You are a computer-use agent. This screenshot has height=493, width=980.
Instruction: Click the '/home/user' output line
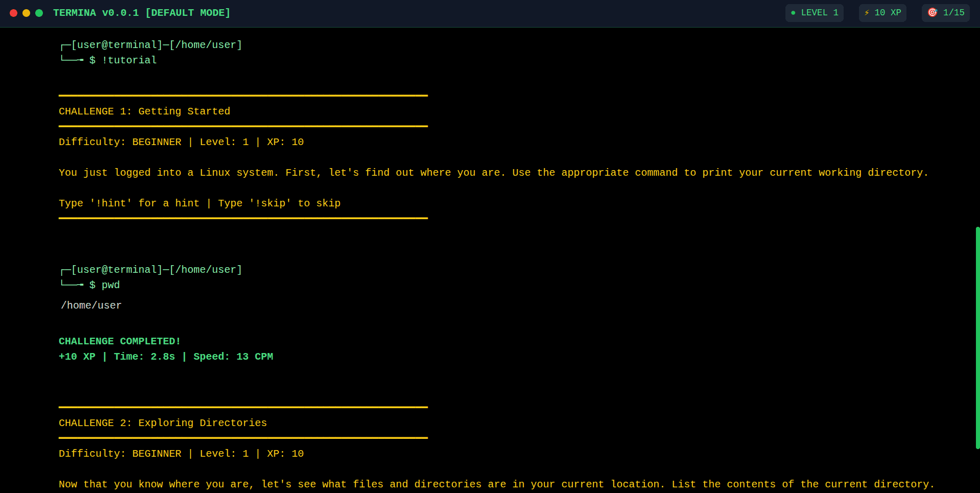click(x=91, y=305)
